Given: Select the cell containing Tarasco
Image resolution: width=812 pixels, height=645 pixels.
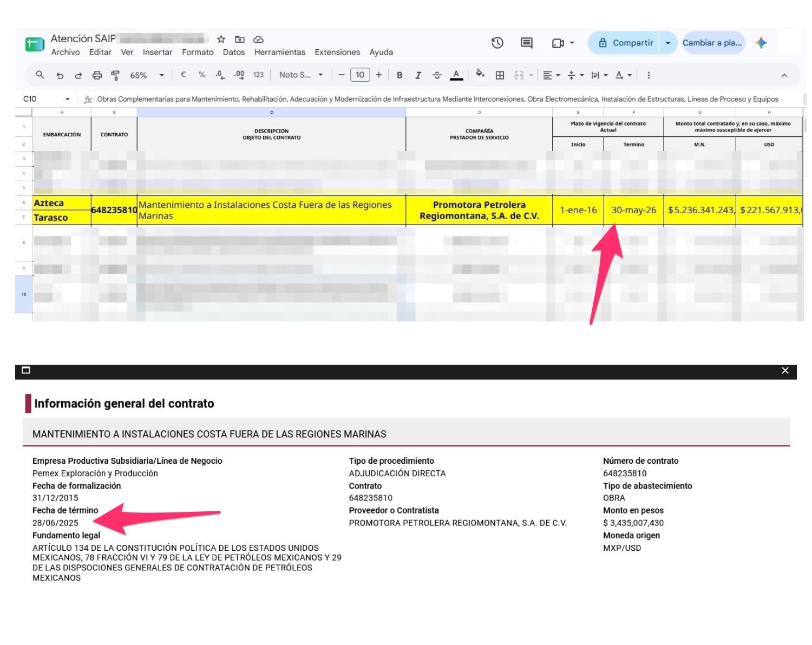Looking at the screenshot, I should [61, 218].
